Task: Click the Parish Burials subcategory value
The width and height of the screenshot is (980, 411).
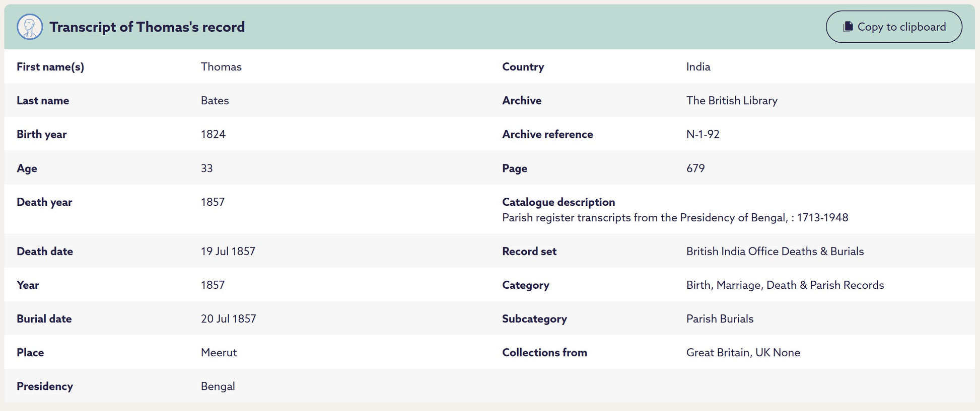Action: [x=720, y=319]
